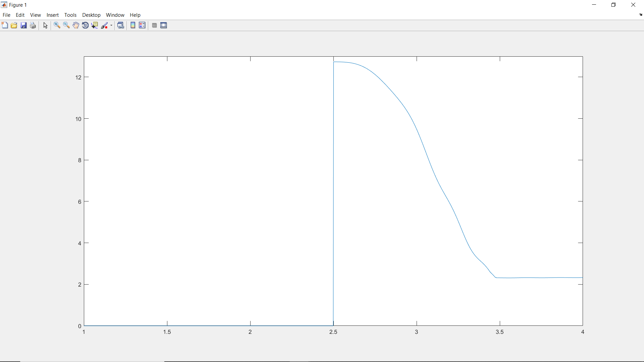Open the Edit menu
Screen dimensions: 644x362
coord(20,15)
